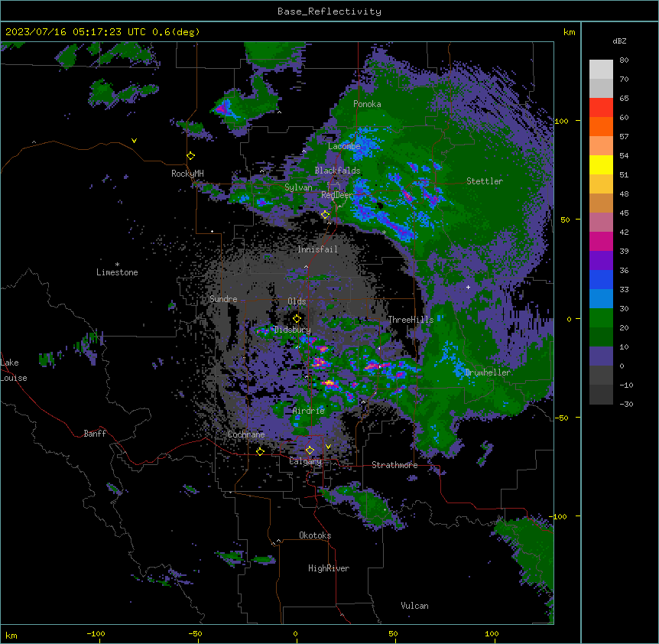Click the Airdrie city label
The width and height of the screenshot is (659, 644).
point(308,411)
